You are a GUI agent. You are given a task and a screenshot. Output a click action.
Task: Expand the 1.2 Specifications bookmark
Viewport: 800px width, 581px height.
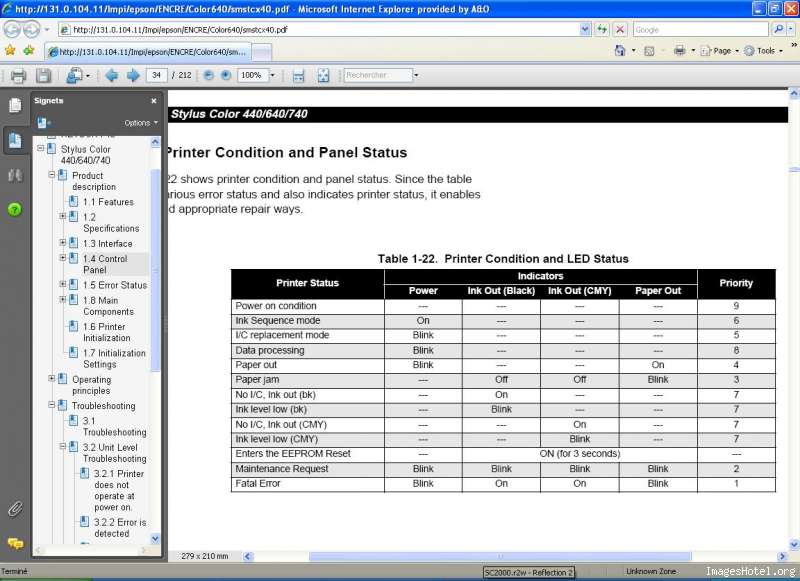[x=63, y=216]
